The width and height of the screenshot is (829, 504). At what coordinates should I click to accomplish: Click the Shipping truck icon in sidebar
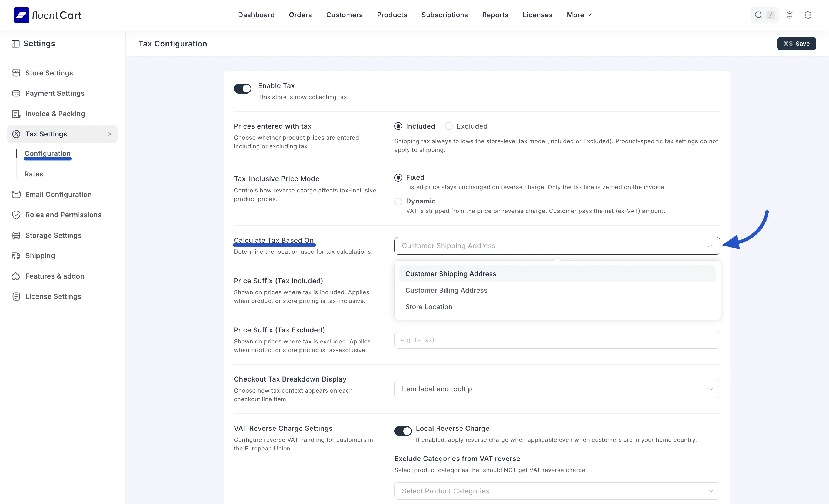coord(16,256)
